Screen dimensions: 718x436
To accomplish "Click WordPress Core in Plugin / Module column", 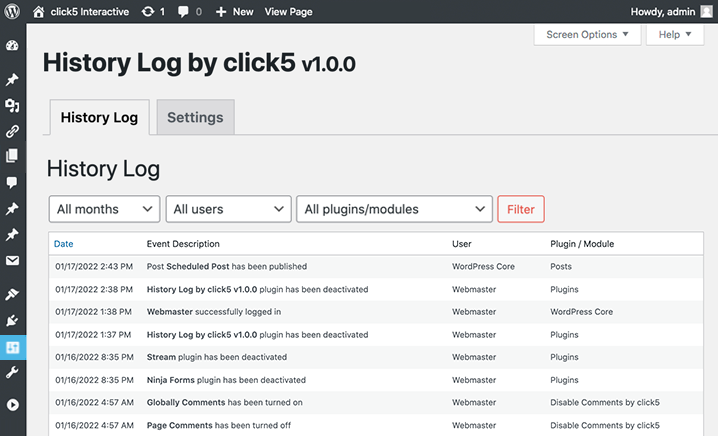I will (582, 312).
